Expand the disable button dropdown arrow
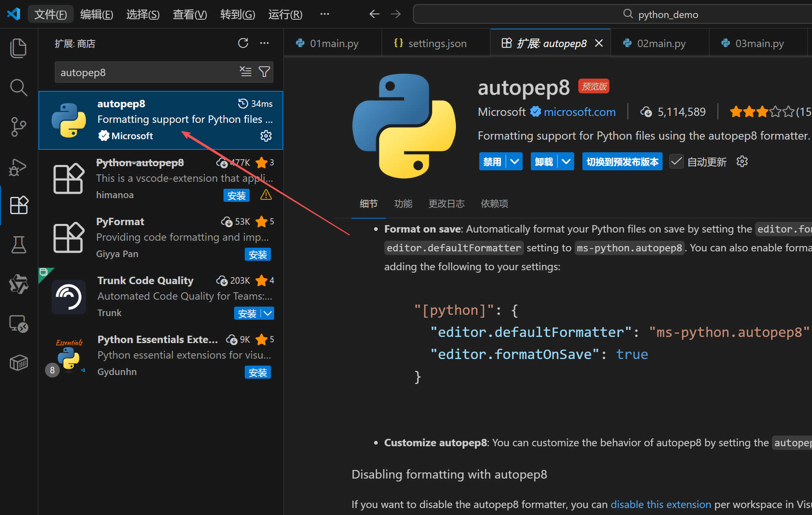The width and height of the screenshot is (812, 515). pyautogui.click(x=514, y=162)
